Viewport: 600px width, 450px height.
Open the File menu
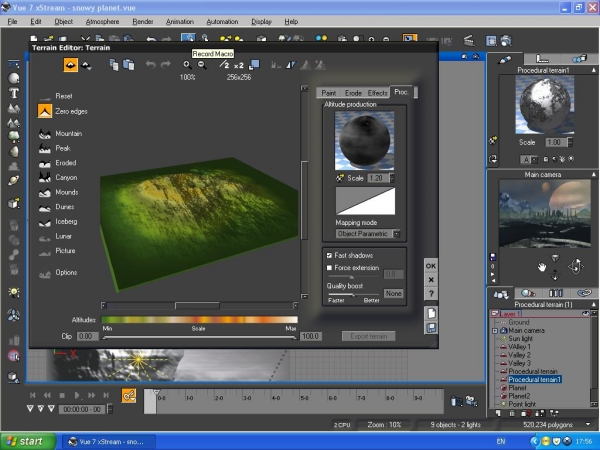click(12, 21)
